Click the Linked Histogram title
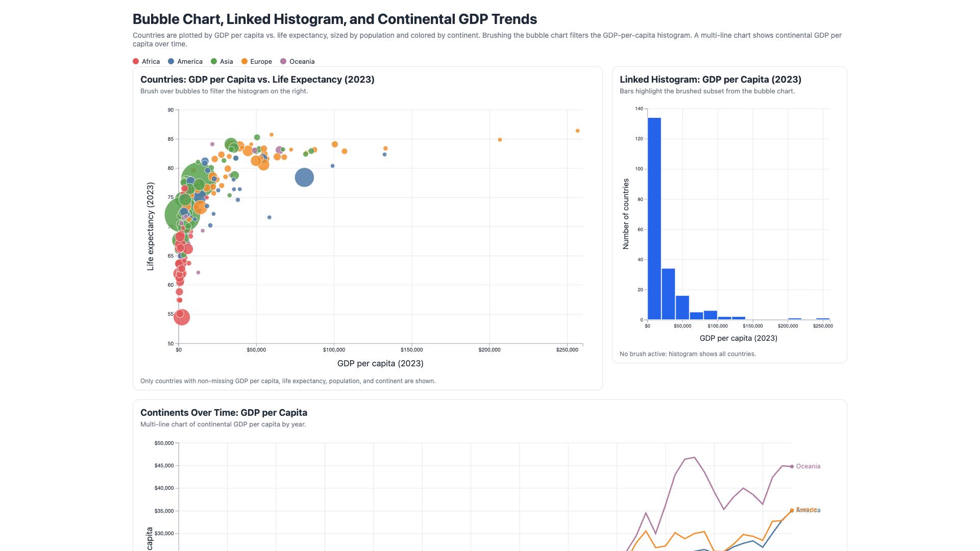This screenshot has width=980, height=551. 710,80
